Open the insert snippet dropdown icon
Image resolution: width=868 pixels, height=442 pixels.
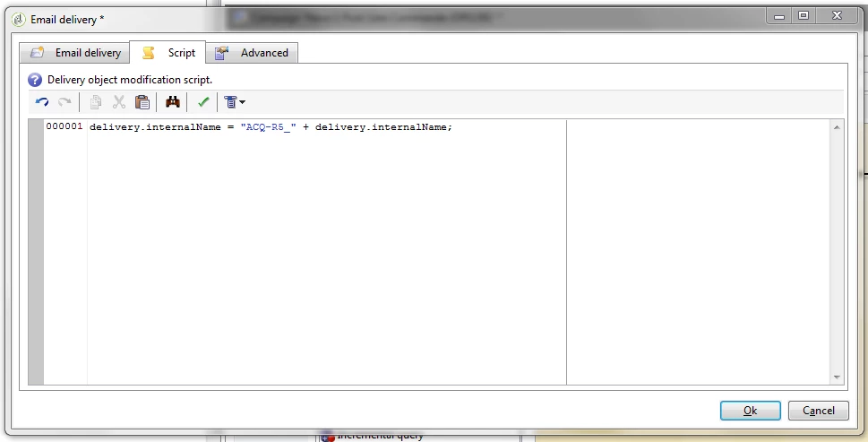235,102
